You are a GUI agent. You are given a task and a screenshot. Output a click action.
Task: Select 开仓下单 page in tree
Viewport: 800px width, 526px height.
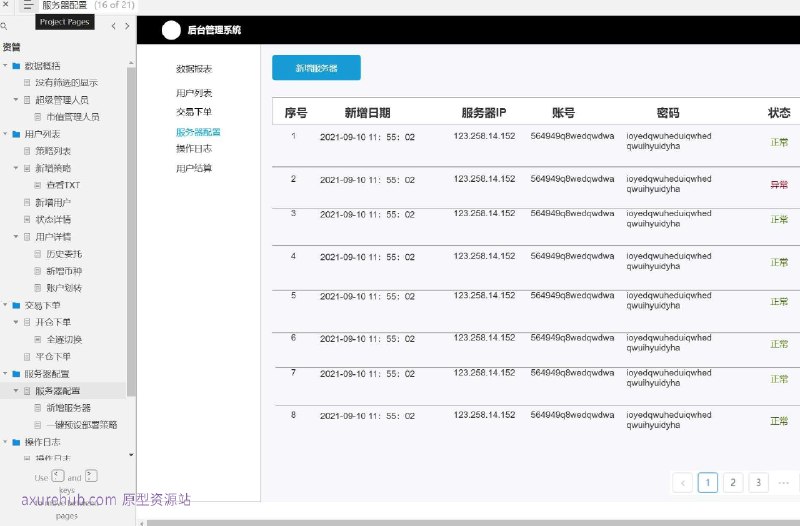coord(53,322)
